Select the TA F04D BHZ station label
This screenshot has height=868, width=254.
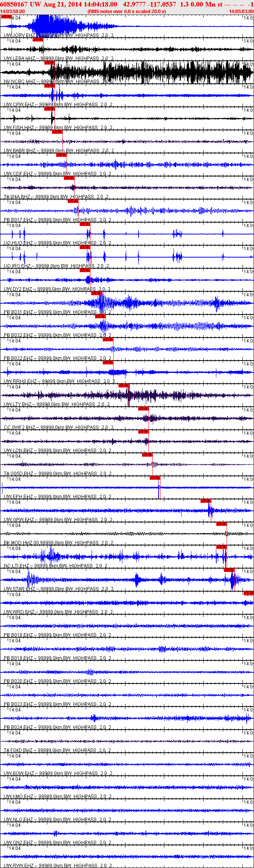point(18,750)
